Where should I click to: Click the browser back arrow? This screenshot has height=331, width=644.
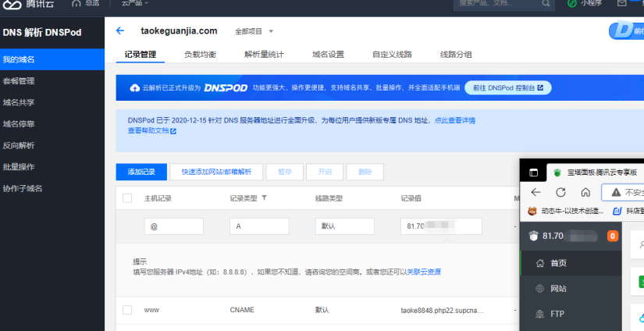[535, 192]
